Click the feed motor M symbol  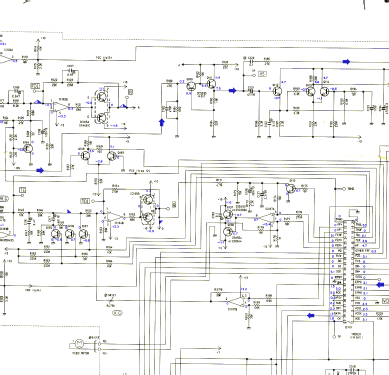79,343
